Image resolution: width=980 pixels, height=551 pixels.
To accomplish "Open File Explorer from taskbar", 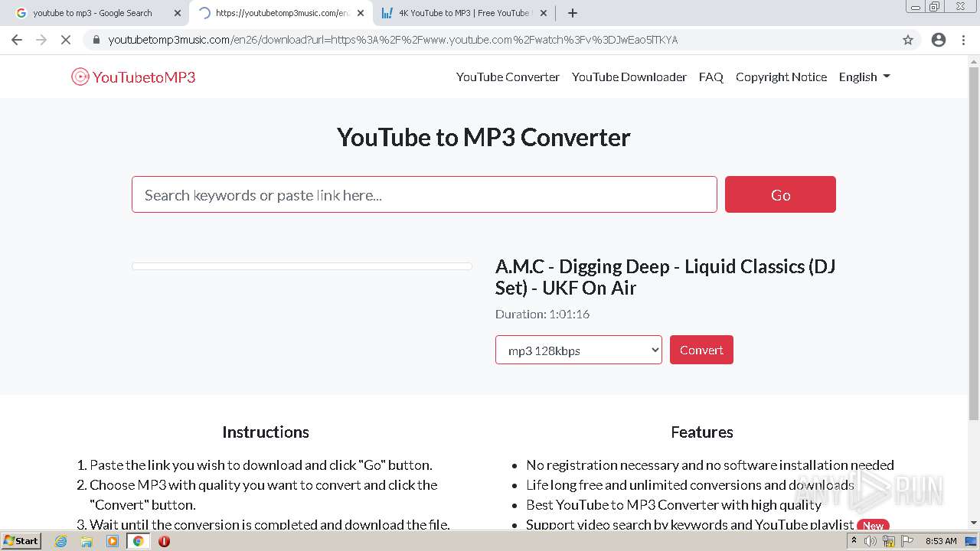I will point(87,541).
